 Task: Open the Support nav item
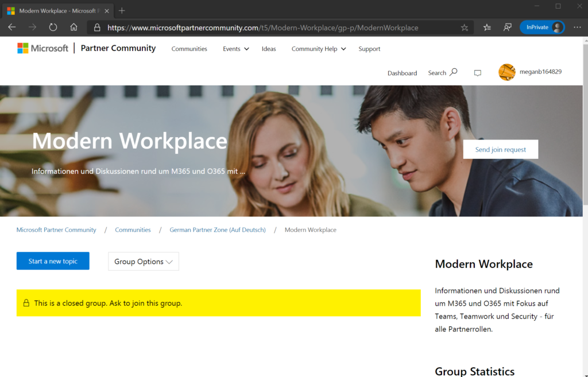[369, 49]
